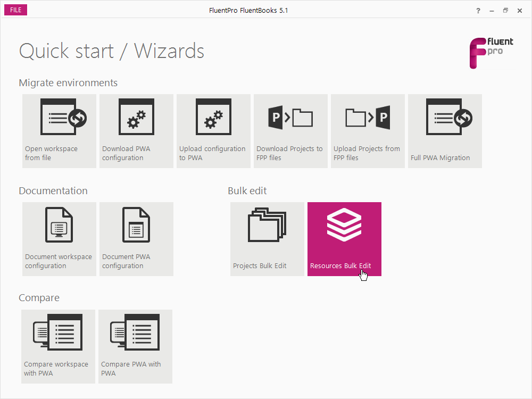Click the FluentPro logo
The height and width of the screenshot is (399, 532).
[x=491, y=53]
